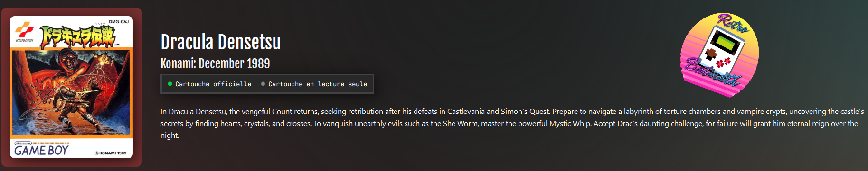Click the Game Boy logo on the cover
Image resolution: width=868 pixels, height=171 pixels.
[x=41, y=151]
